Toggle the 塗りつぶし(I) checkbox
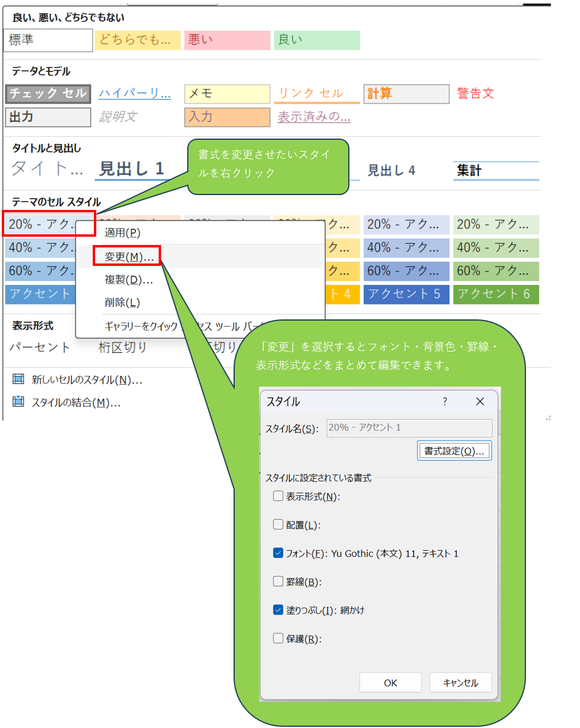Image resolution: width=580 pixels, height=728 pixels. [x=278, y=610]
